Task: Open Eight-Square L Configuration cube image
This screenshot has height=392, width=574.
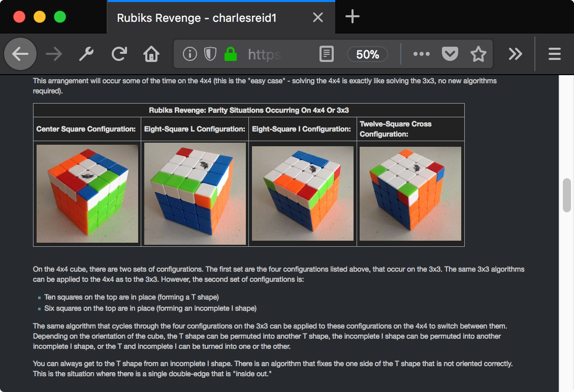Action: [x=195, y=193]
